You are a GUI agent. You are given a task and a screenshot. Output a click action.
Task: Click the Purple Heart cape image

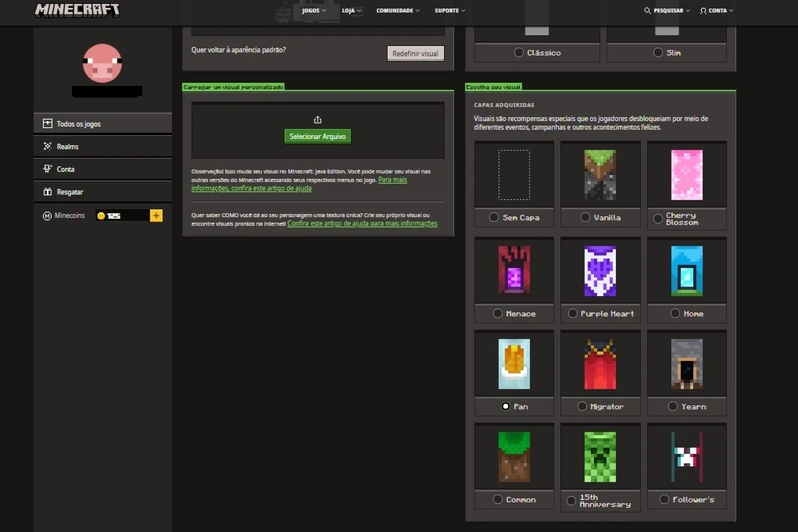[600, 270]
